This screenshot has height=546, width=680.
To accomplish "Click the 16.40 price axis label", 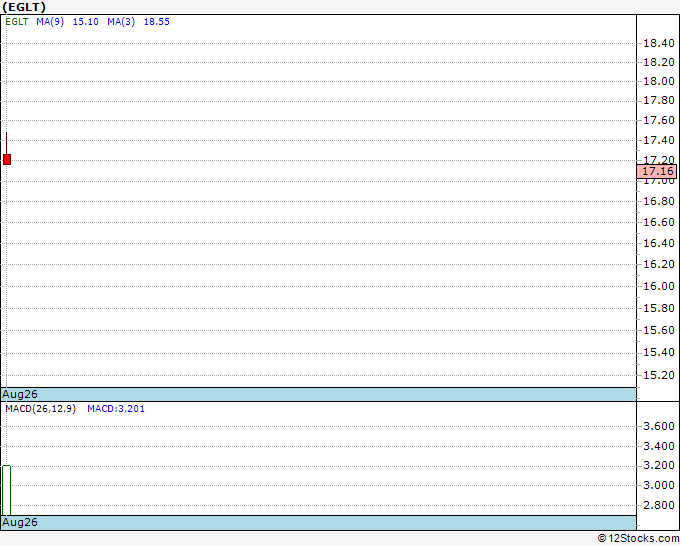I will [659, 243].
